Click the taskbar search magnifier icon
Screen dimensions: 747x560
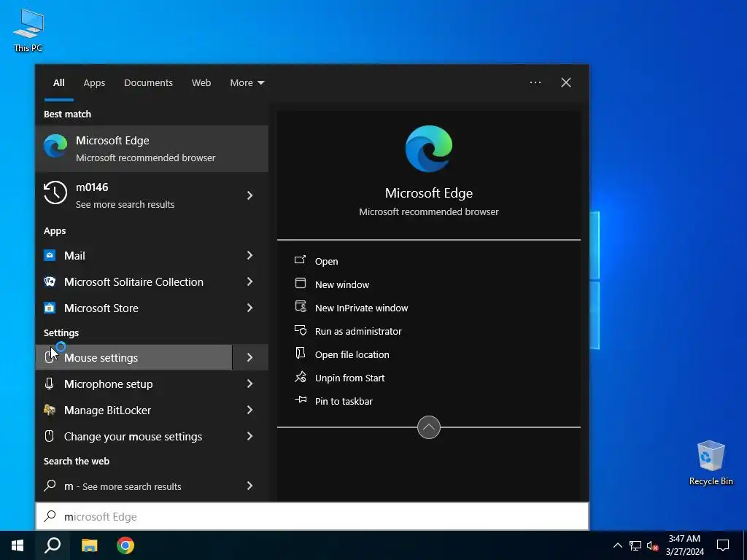53,545
